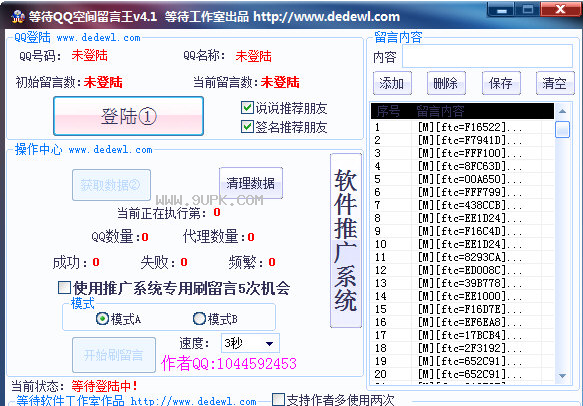Select row 11 [M][ftc=8293CA]
This screenshot has width=583, height=406.
tap(463, 257)
